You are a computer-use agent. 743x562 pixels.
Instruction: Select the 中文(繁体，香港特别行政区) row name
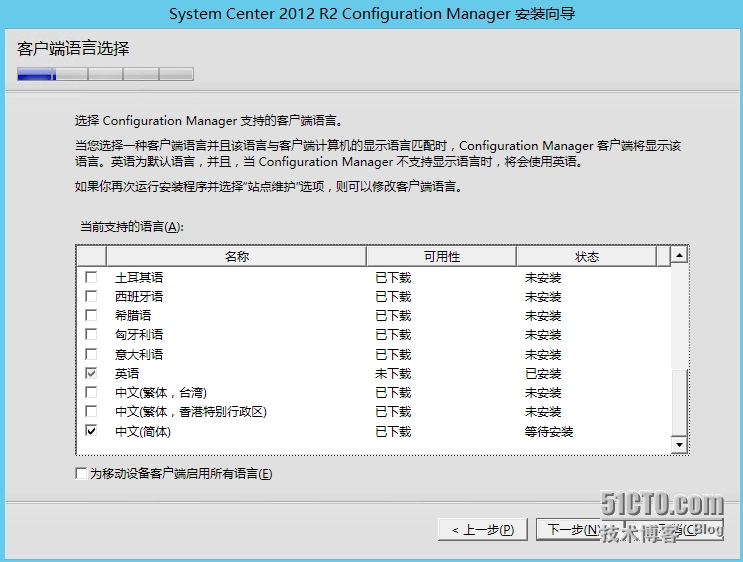[x=190, y=412]
